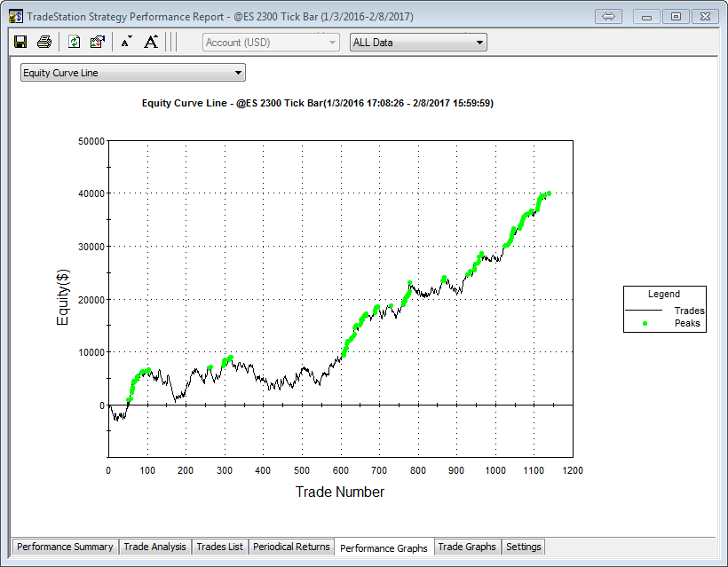The width and height of the screenshot is (728, 567).
Task: Open the Equity Curve Line graph selector
Action: coord(132,73)
